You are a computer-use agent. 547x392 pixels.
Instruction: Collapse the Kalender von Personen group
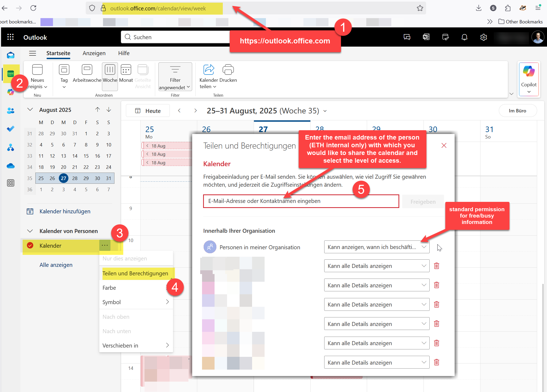click(x=30, y=231)
